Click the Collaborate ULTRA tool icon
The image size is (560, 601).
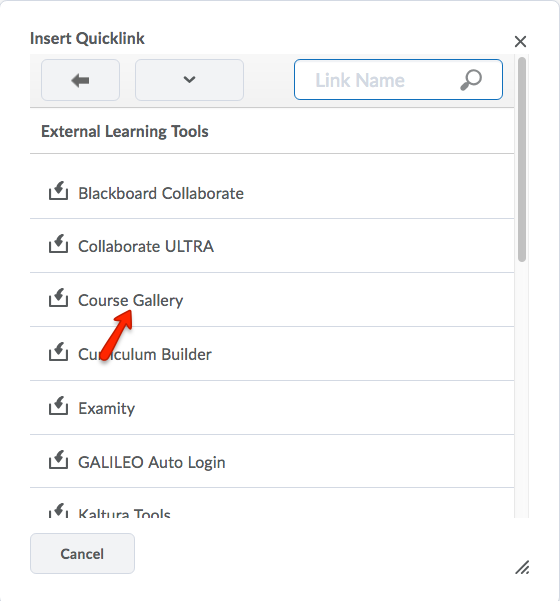[x=58, y=244]
